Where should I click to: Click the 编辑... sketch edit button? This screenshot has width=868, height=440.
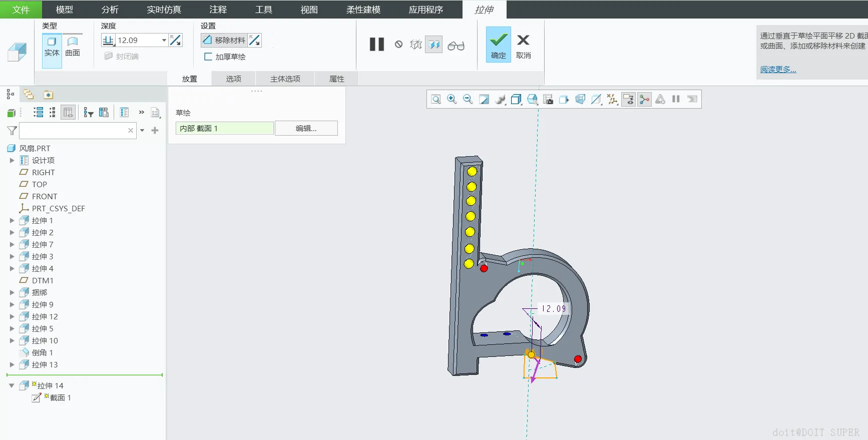click(x=306, y=128)
